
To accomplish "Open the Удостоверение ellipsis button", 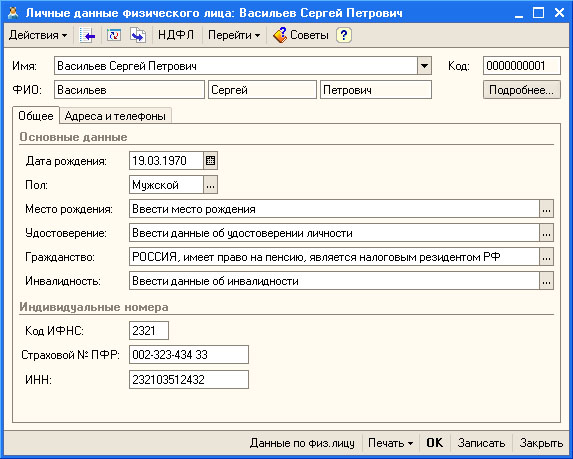I will click(x=546, y=233).
